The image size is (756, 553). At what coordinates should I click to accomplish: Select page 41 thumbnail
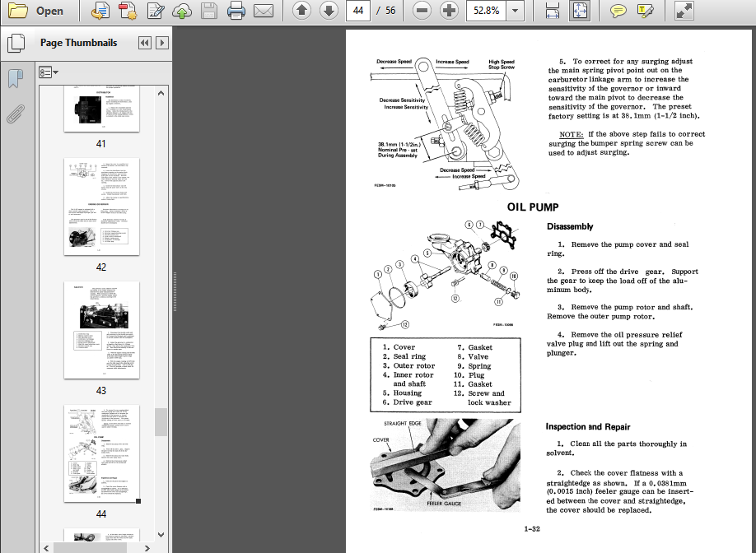click(101, 109)
